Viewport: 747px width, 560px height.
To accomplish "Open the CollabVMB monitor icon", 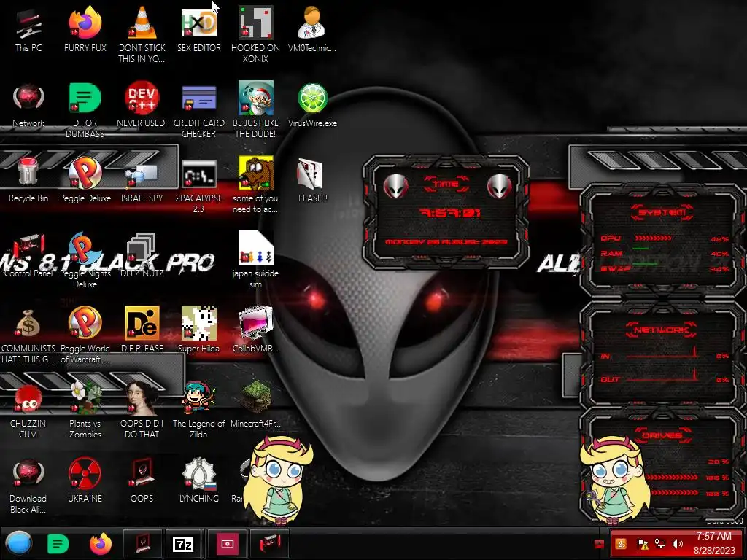I will point(255,324).
